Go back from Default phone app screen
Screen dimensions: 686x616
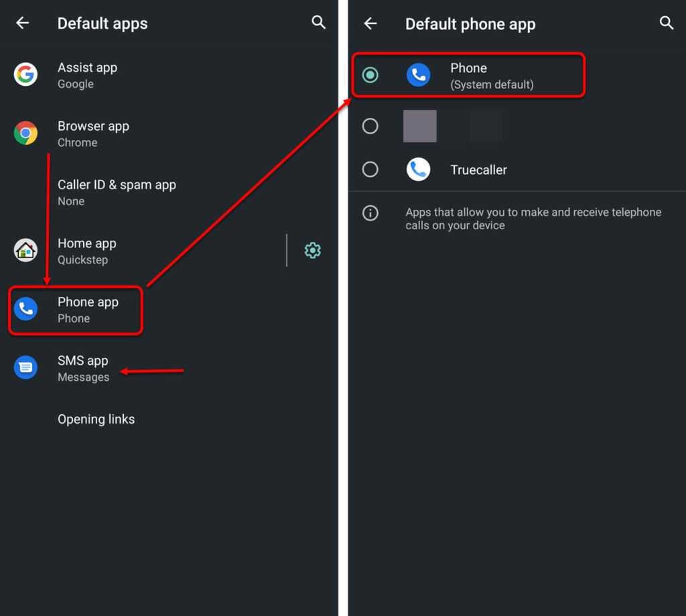(370, 23)
